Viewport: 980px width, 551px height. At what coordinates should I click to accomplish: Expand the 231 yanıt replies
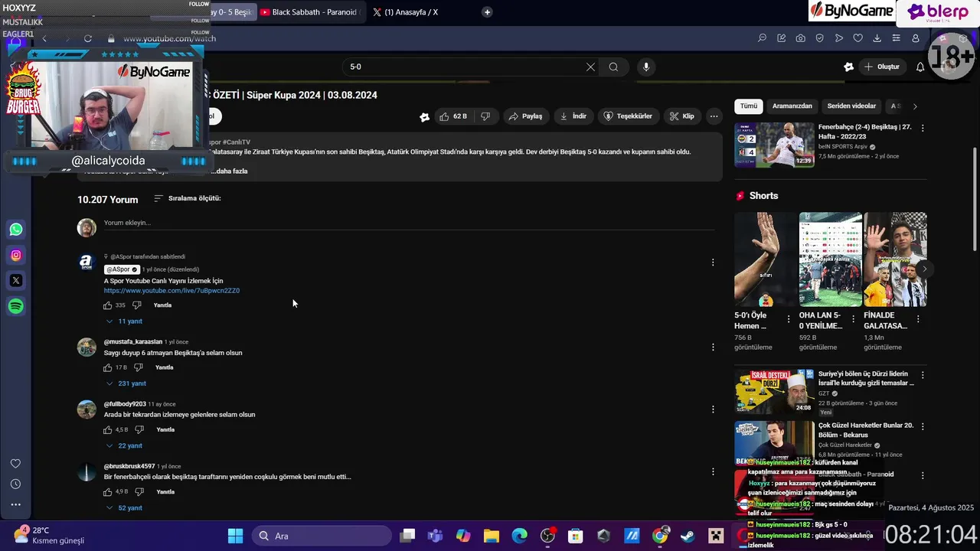click(x=126, y=383)
